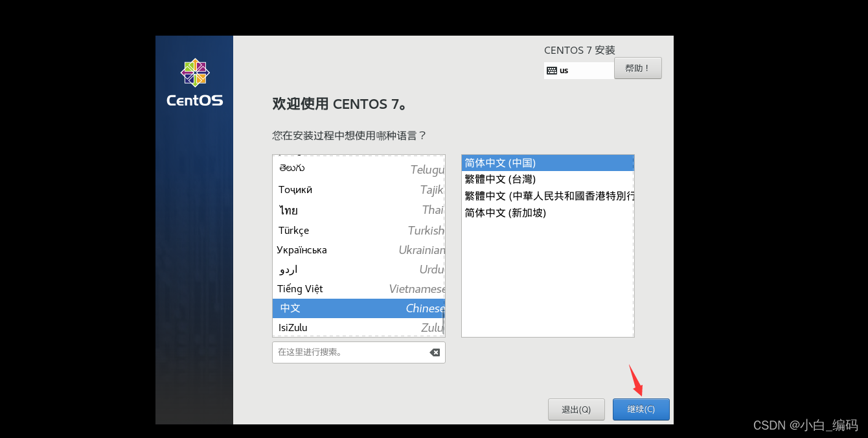Choose 繁體中文 (台灣) locale
The width and height of the screenshot is (868, 438).
(x=548, y=179)
